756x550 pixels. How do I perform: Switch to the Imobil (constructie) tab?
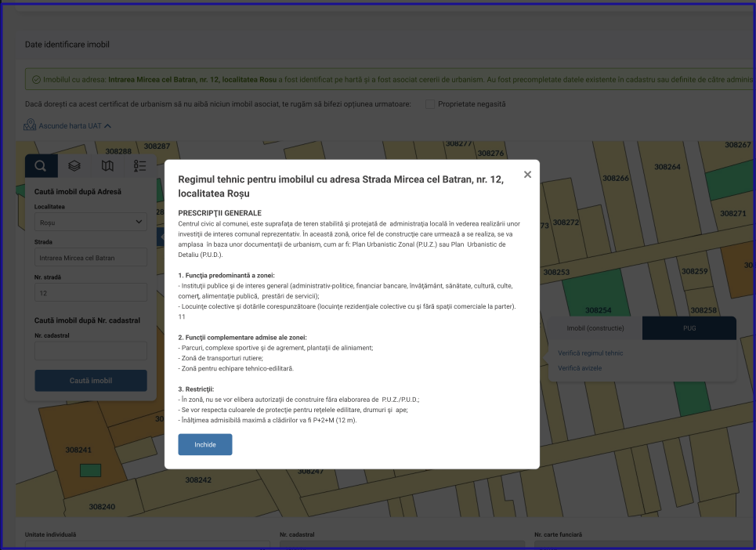pos(595,328)
